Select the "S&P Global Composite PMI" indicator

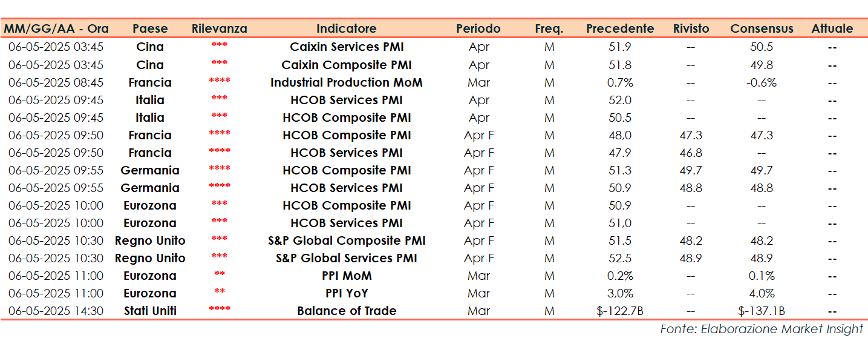point(347,240)
